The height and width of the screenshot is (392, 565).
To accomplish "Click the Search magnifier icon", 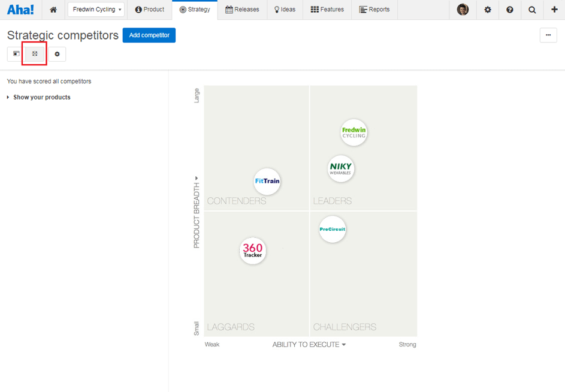I will [532, 10].
